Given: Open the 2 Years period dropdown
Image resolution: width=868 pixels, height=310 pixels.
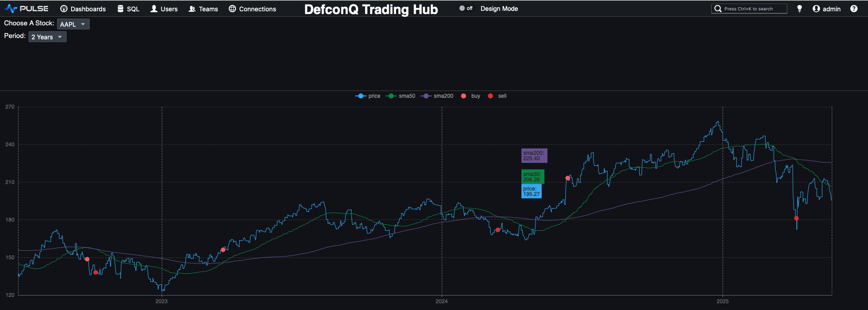Looking at the screenshot, I should point(48,37).
